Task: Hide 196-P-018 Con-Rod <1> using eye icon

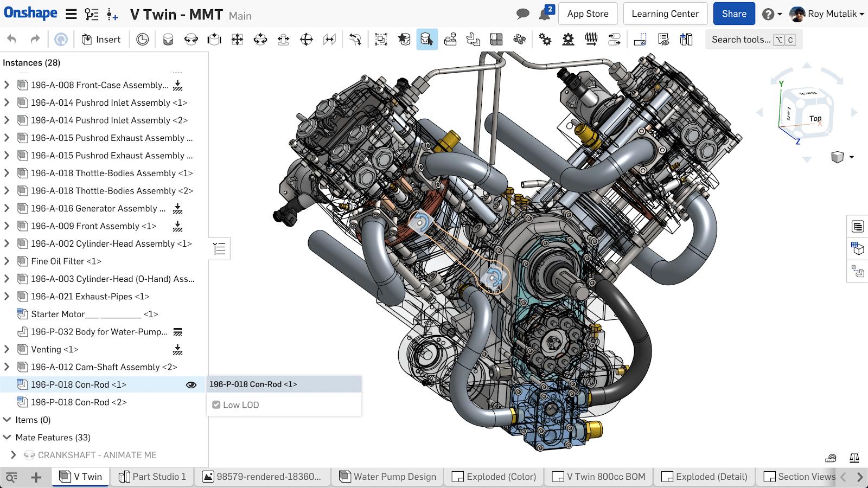Action: [191, 385]
